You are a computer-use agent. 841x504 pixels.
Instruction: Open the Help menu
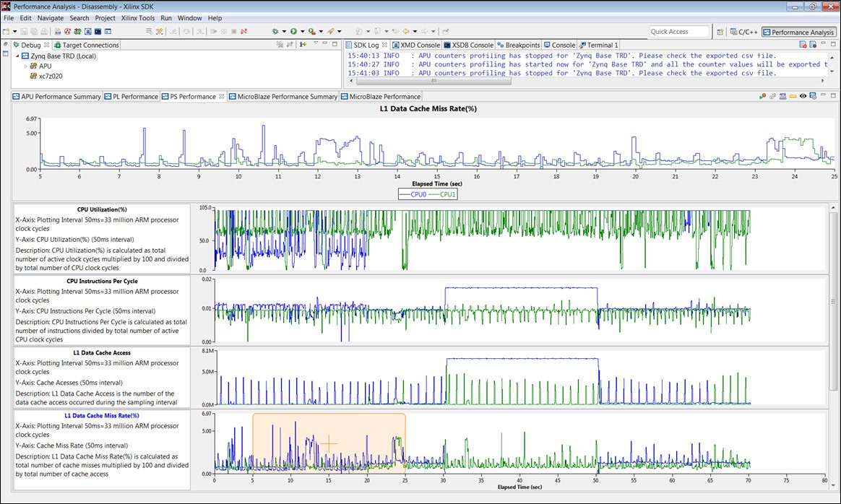pyautogui.click(x=215, y=18)
